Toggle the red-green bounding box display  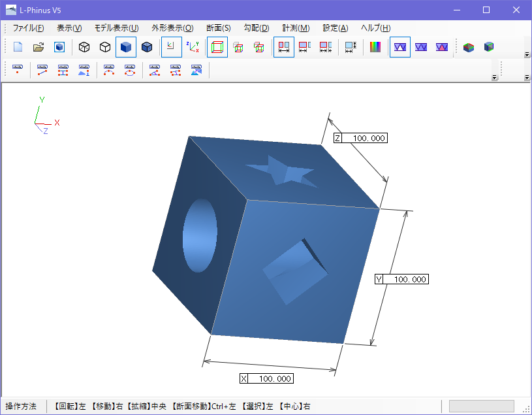[x=217, y=47]
